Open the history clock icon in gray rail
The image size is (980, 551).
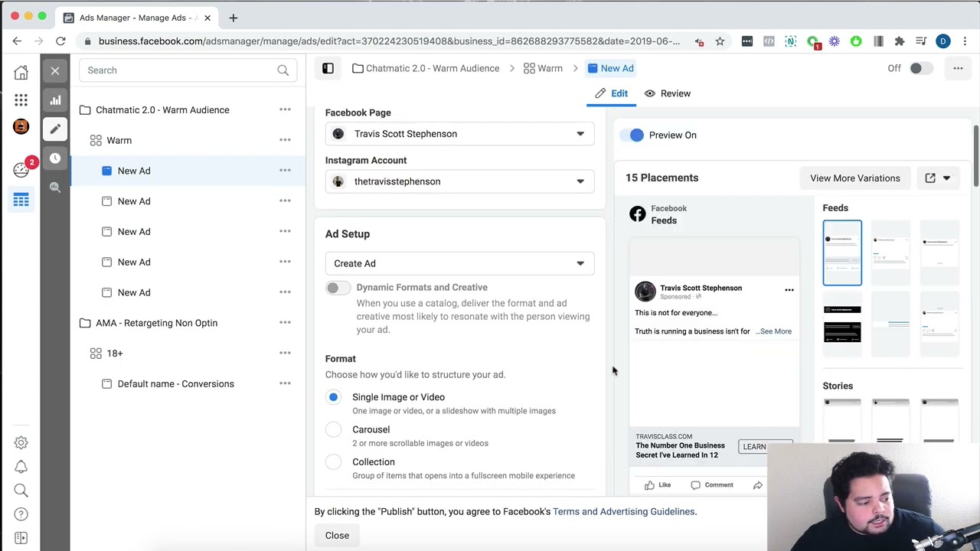(55, 158)
